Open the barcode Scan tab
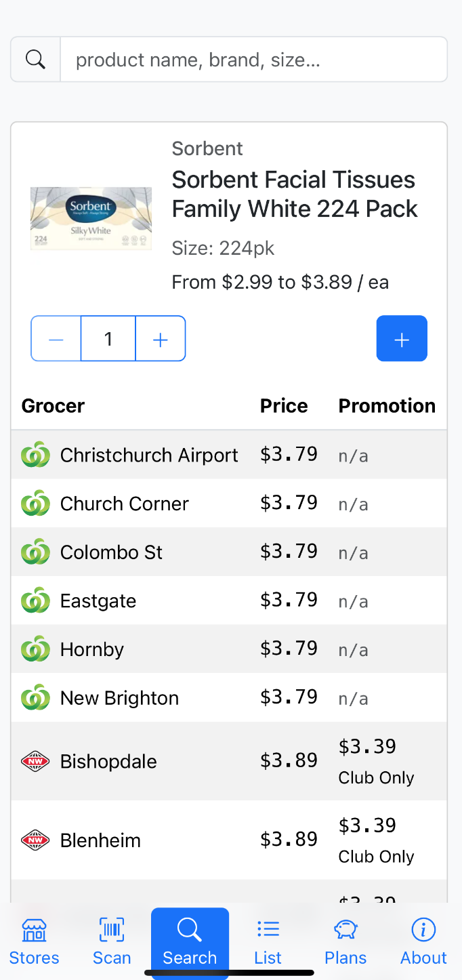Screen dimensions: 462x980 coord(112,941)
